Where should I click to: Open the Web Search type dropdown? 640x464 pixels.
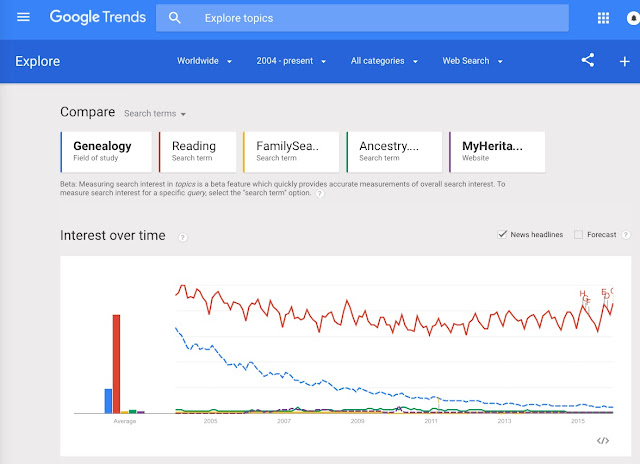tap(472, 61)
